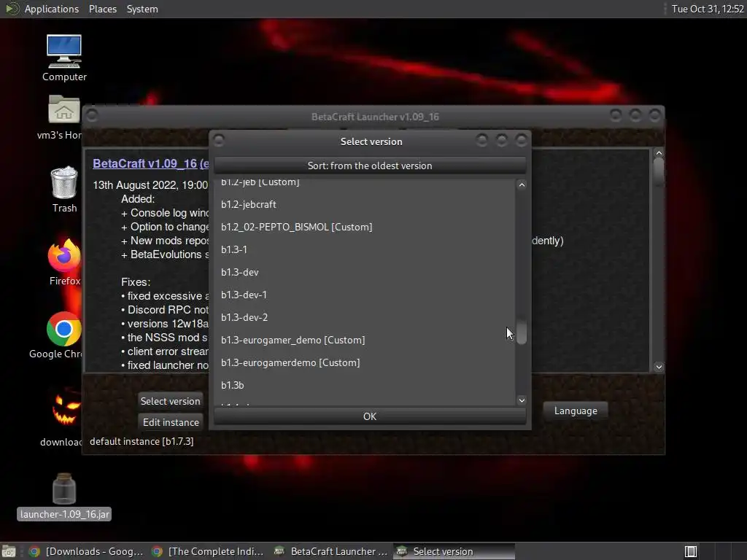Toggle the Sort: from the oldest version button
This screenshot has width=747, height=560.
coord(370,166)
